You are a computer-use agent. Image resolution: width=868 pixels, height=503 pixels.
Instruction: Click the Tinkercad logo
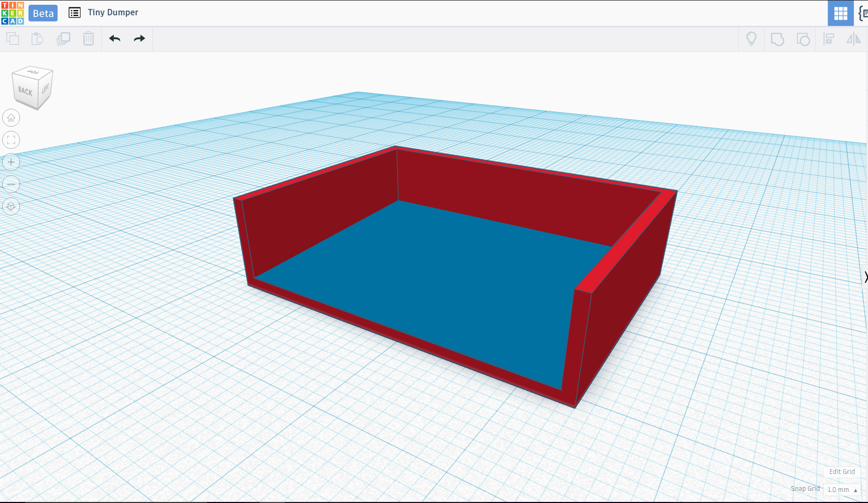pyautogui.click(x=12, y=13)
